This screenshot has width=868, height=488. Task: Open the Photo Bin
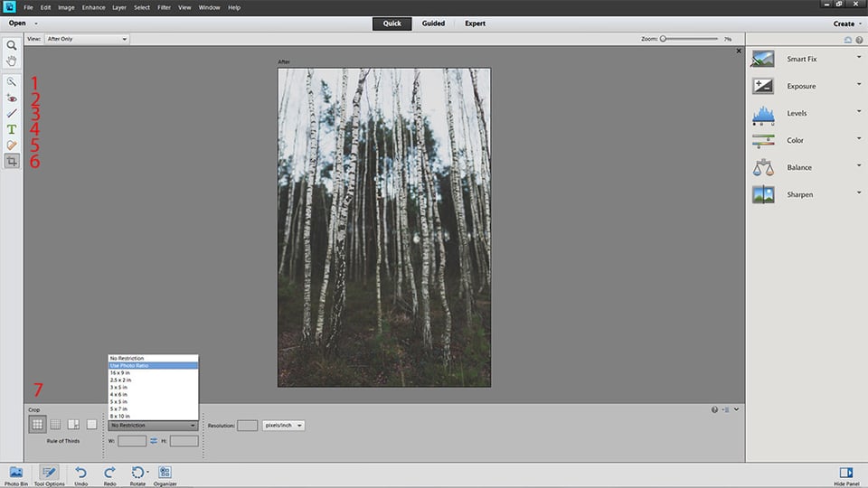point(16,475)
